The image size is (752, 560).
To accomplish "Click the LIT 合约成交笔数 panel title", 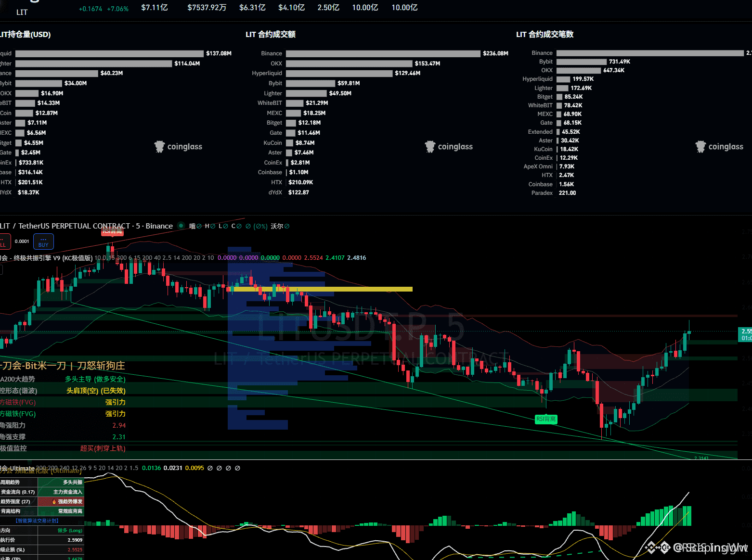I will pyautogui.click(x=545, y=34).
